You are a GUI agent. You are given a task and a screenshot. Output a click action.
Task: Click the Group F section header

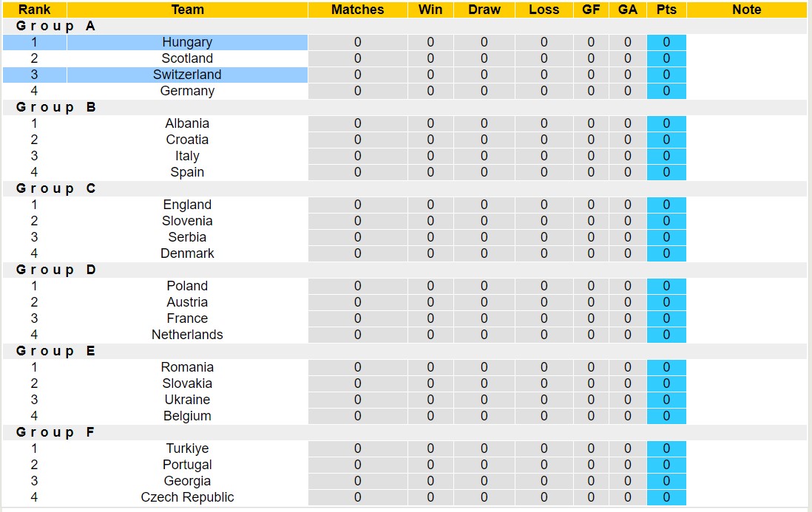point(56,432)
